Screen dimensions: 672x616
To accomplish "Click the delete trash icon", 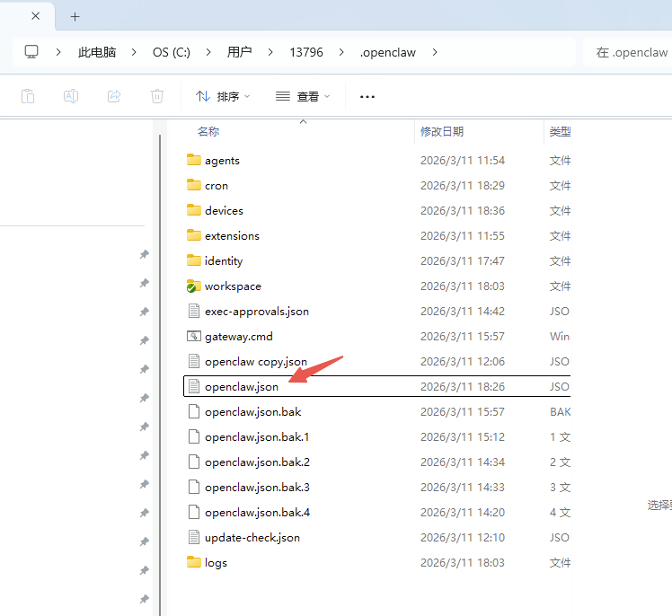I will click(157, 96).
